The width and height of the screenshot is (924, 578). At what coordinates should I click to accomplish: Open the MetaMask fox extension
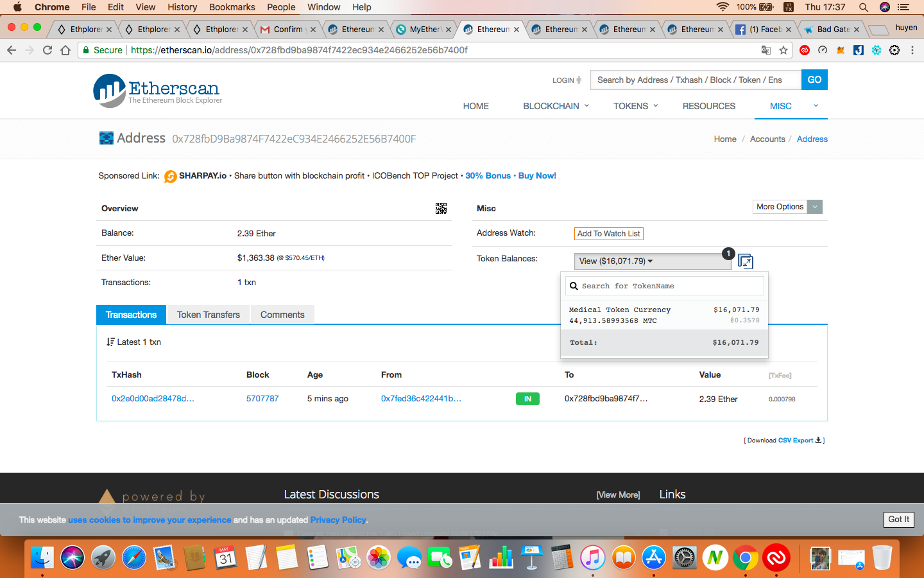tap(841, 50)
